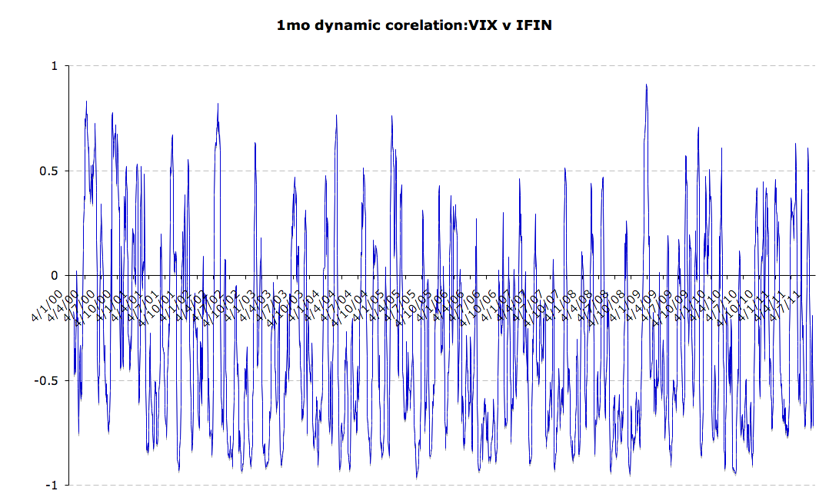
Task: Select the x-axis date label '4/10/01'
Action: pos(158,307)
